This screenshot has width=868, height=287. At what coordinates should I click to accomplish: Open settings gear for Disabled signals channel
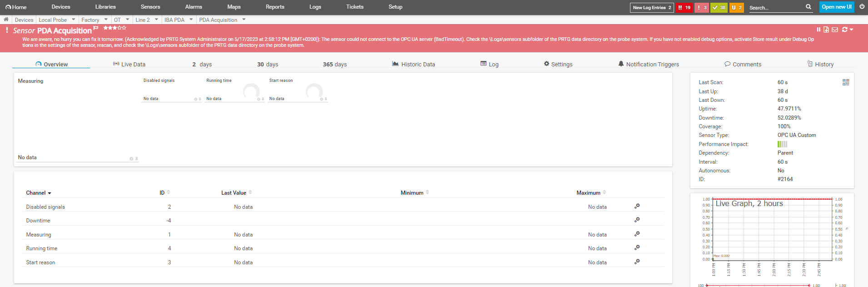(x=637, y=206)
